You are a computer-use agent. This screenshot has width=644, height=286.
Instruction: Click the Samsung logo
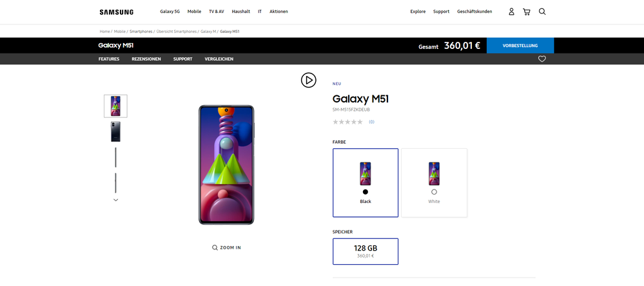(116, 12)
